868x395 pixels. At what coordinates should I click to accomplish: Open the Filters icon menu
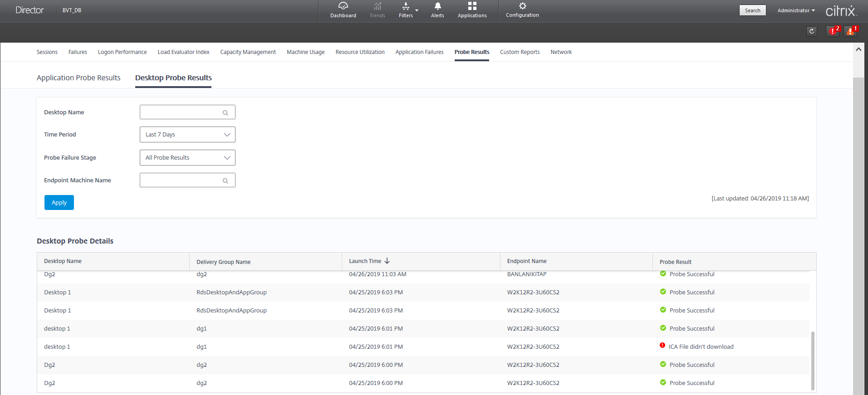(x=406, y=6)
